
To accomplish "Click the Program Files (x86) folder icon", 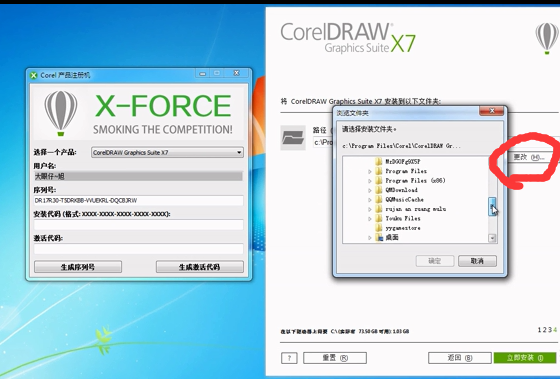I will click(379, 180).
